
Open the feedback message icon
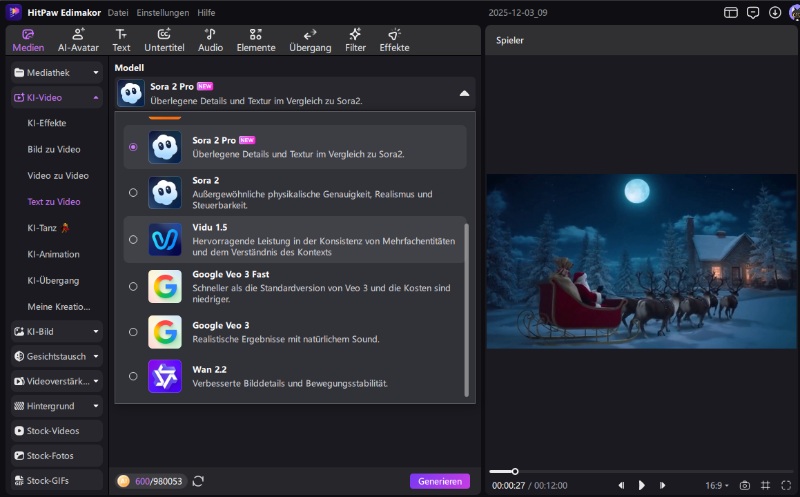[753, 13]
